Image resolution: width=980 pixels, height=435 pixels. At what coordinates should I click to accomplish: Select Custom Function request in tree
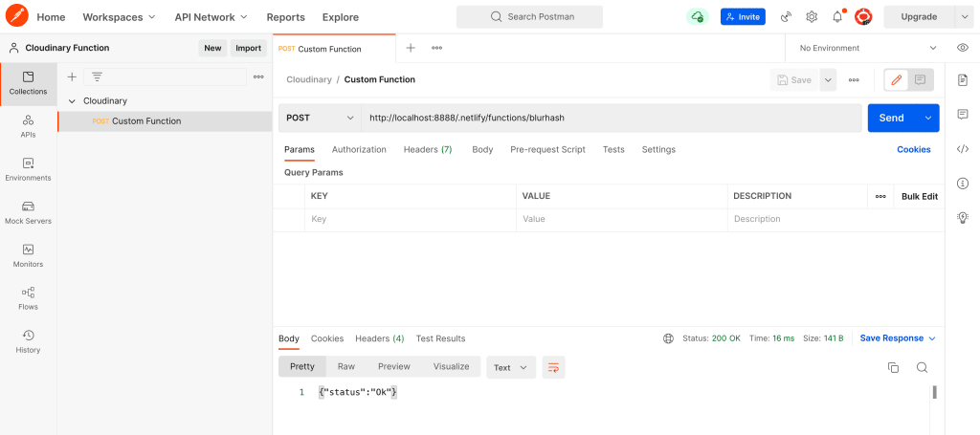point(165,121)
